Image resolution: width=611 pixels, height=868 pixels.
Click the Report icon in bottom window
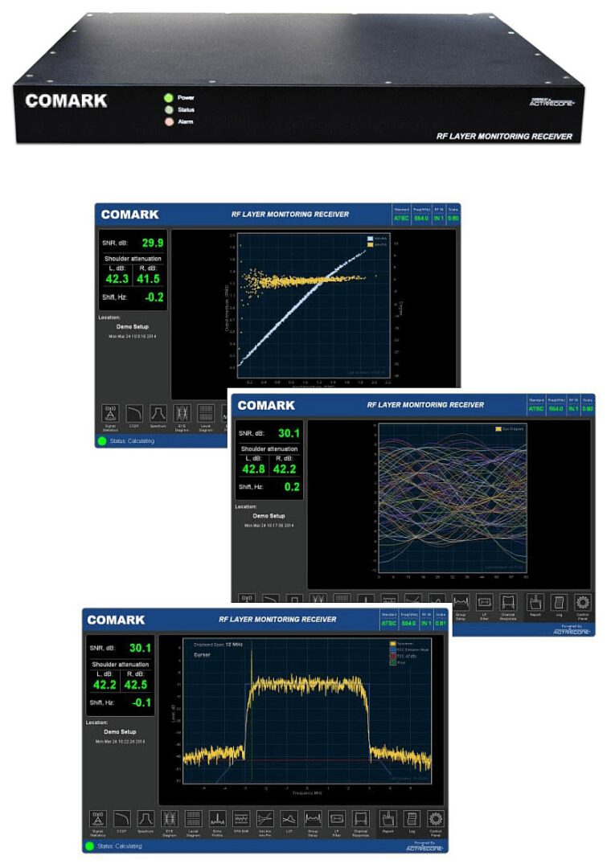388,819
